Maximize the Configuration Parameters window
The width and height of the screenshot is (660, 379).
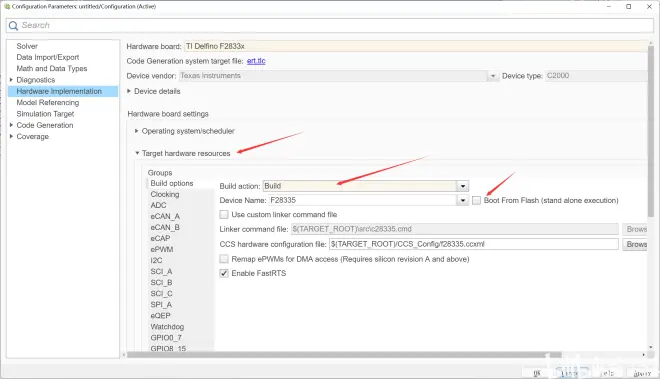coord(628,6)
